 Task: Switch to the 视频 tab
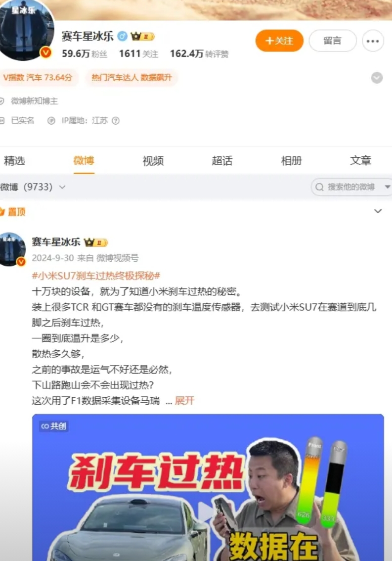pyautogui.click(x=153, y=161)
